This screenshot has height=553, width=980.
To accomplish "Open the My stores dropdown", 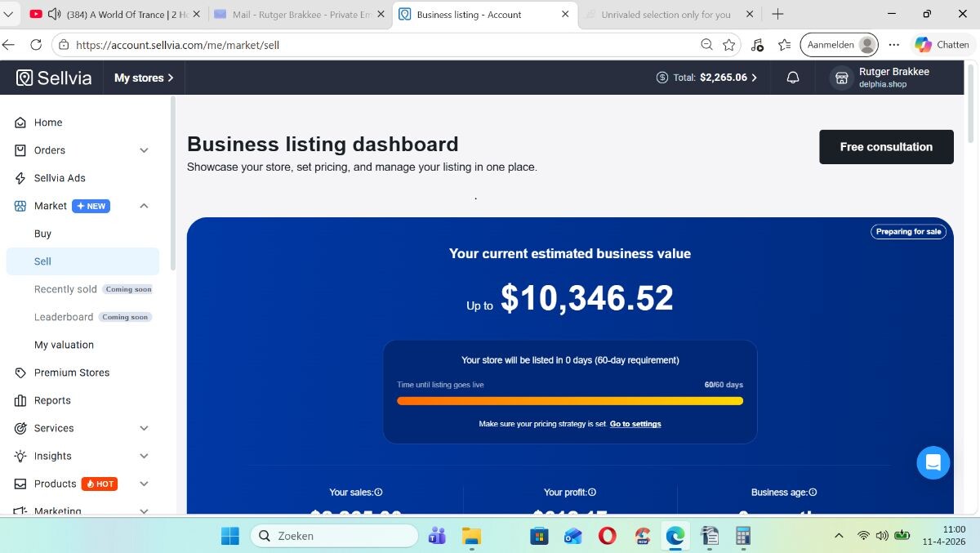I will pyautogui.click(x=144, y=78).
